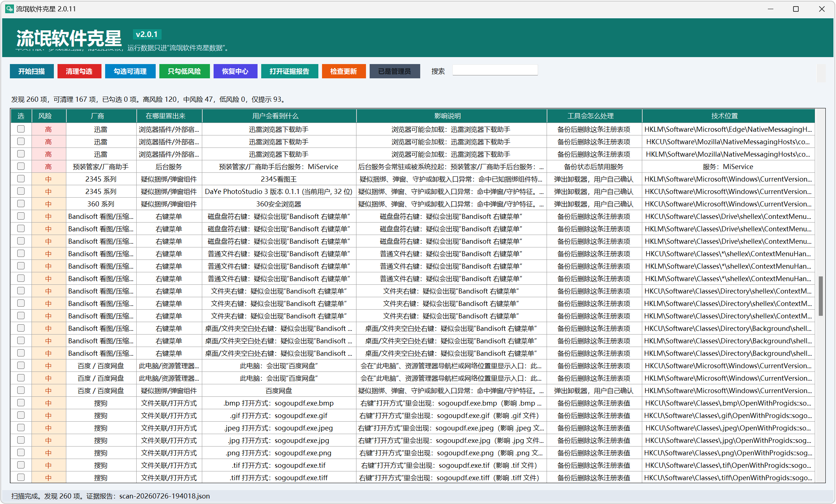Image resolution: width=836 pixels, height=504 pixels.
Task: Select the 中 risk cell of 2345看图王 row
Action: [x=49, y=179]
